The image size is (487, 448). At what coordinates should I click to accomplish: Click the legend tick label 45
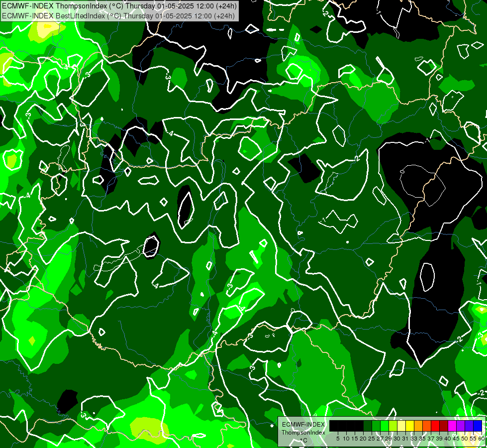click(457, 439)
